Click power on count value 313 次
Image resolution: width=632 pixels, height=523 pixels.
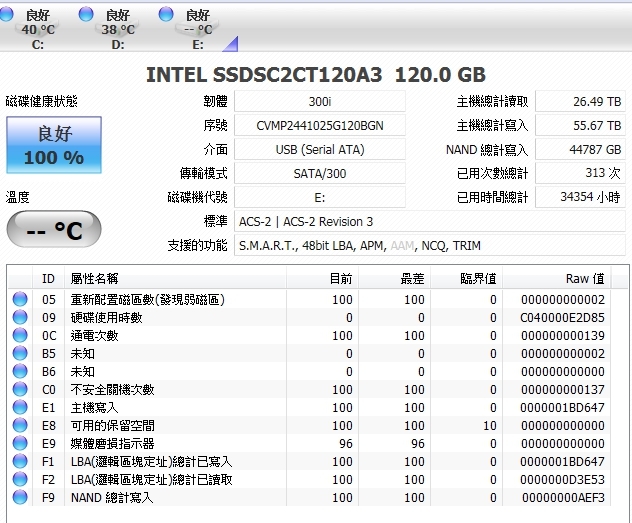[580, 174]
